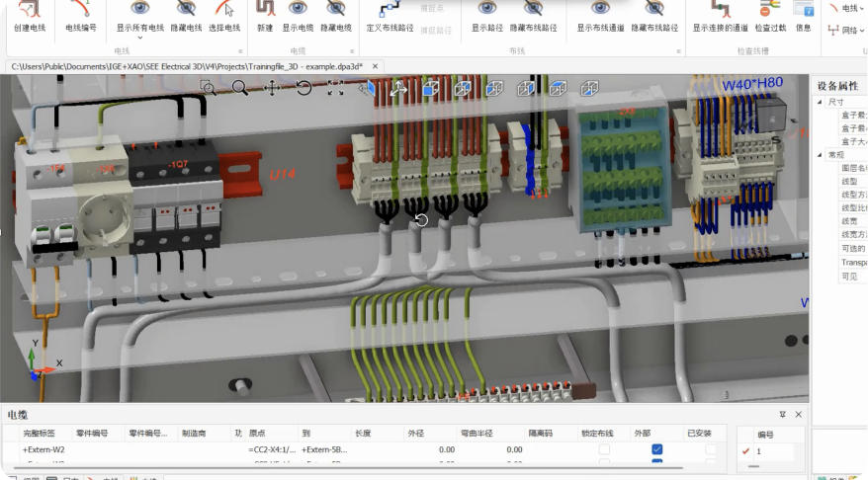Open the 电线 group dialog launcher
Viewport: 868px width, 480px height.
click(x=240, y=51)
